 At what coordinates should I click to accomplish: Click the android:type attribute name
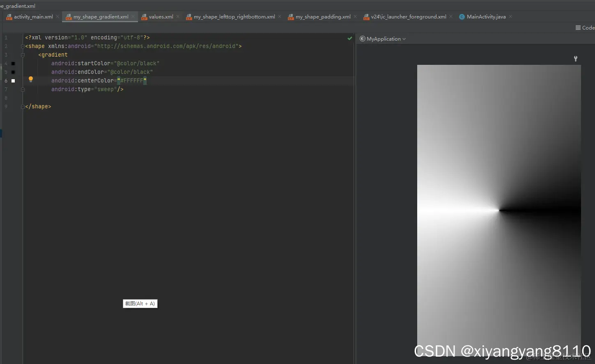click(x=71, y=89)
